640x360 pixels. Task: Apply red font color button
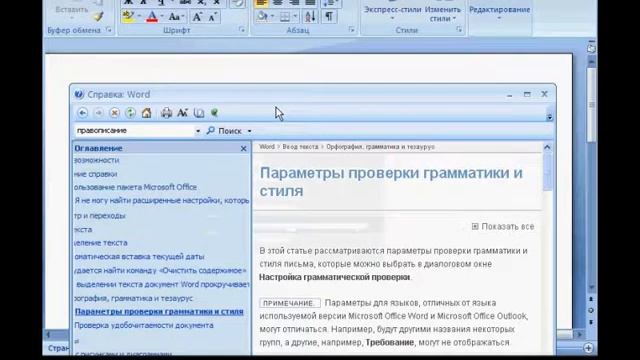tap(152, 17)
